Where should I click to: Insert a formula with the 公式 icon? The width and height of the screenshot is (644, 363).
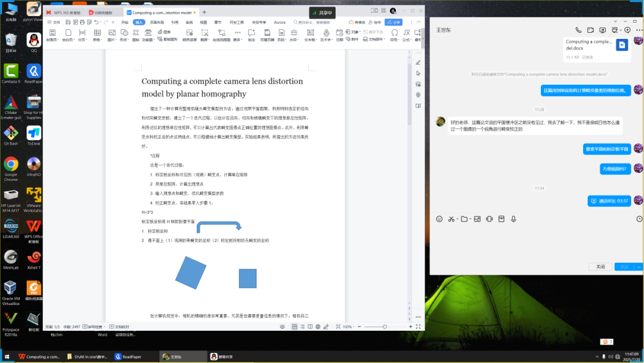tap(407, 35)
